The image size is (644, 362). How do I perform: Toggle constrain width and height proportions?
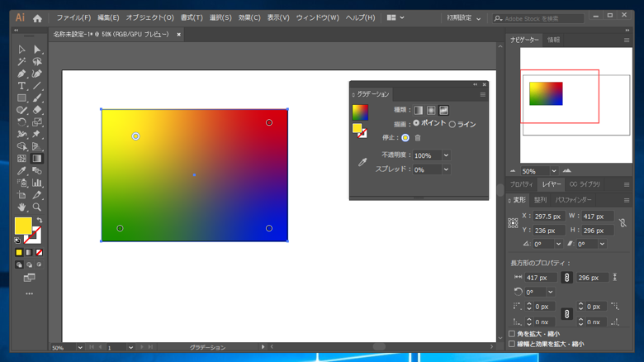coord(623,223)
